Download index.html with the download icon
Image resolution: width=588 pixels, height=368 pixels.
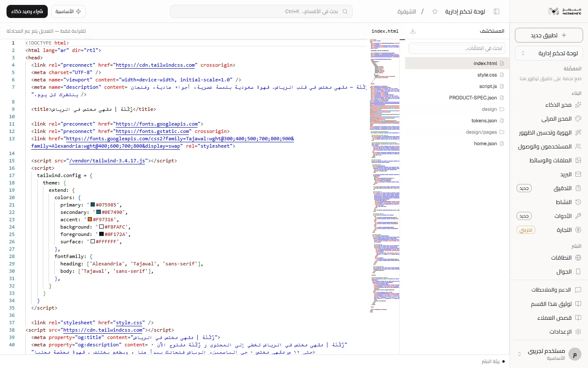[413, 31]
